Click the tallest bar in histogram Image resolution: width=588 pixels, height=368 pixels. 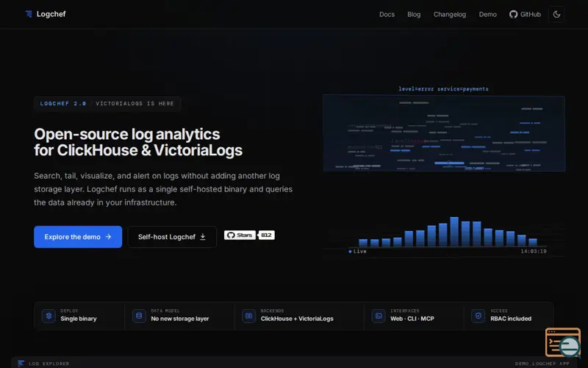tap(454, 232)
